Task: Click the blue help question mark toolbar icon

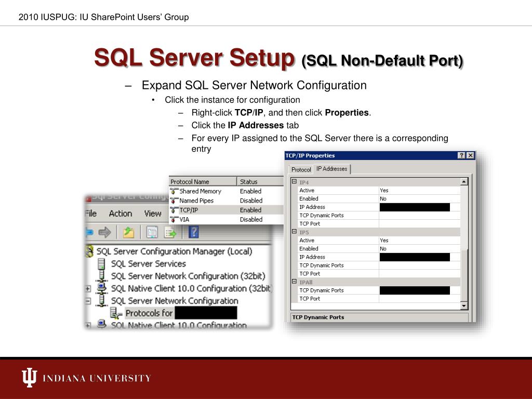Action: pos(193,232)
